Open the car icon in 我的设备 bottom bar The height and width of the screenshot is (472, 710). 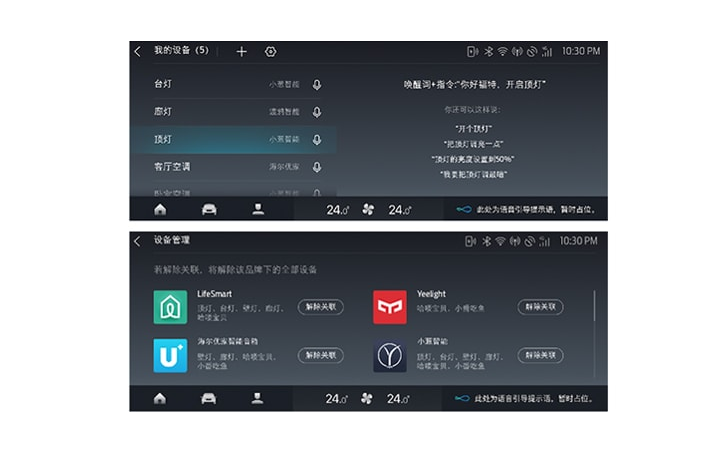click(209, 209)
